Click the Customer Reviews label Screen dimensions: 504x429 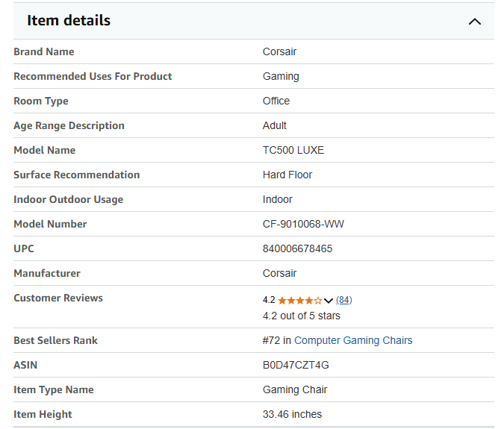point(58,298)
